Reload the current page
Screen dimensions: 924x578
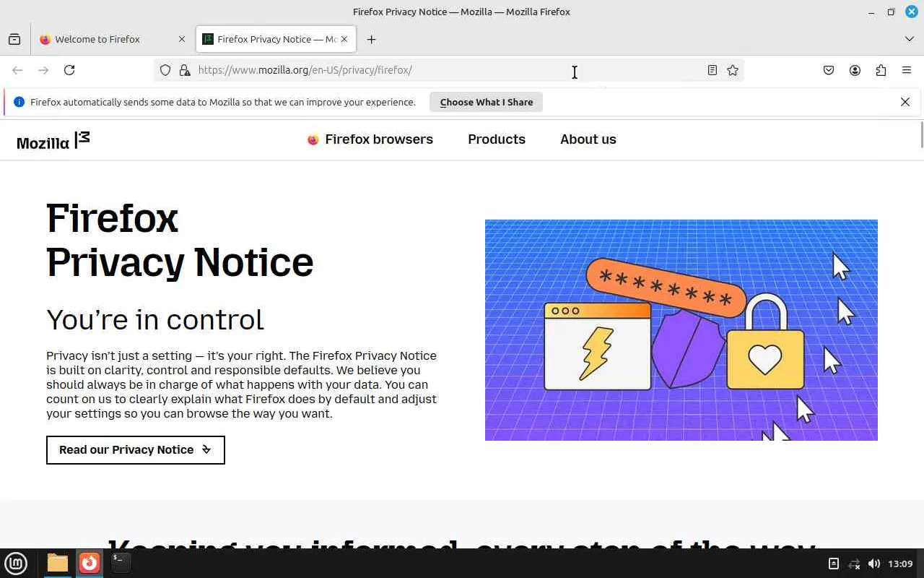point(69,70)
